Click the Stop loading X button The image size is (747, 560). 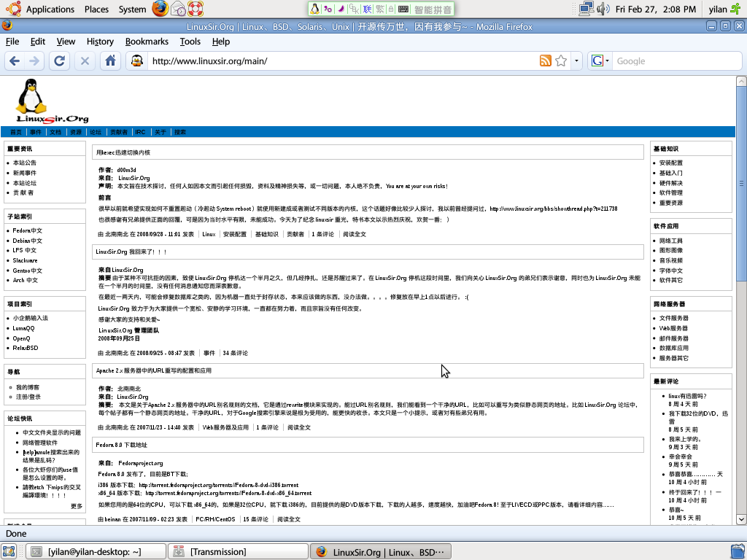tap(85, 61)
